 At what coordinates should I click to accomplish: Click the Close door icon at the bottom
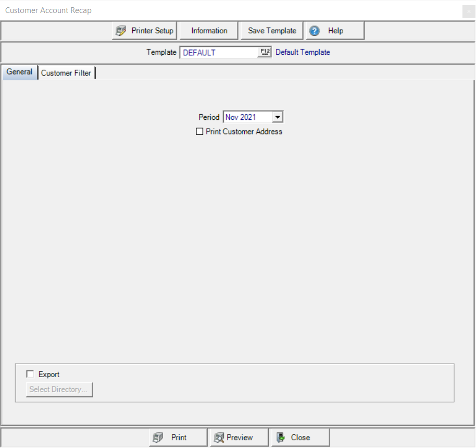pyautogui.click(x=281, y=438)
